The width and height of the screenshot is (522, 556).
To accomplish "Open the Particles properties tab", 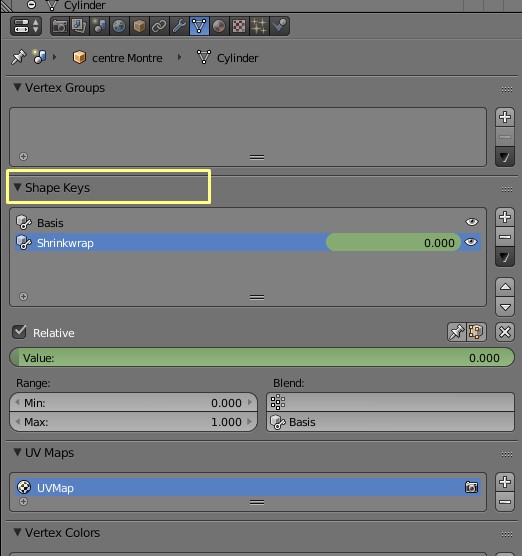I will coord(259,26).
